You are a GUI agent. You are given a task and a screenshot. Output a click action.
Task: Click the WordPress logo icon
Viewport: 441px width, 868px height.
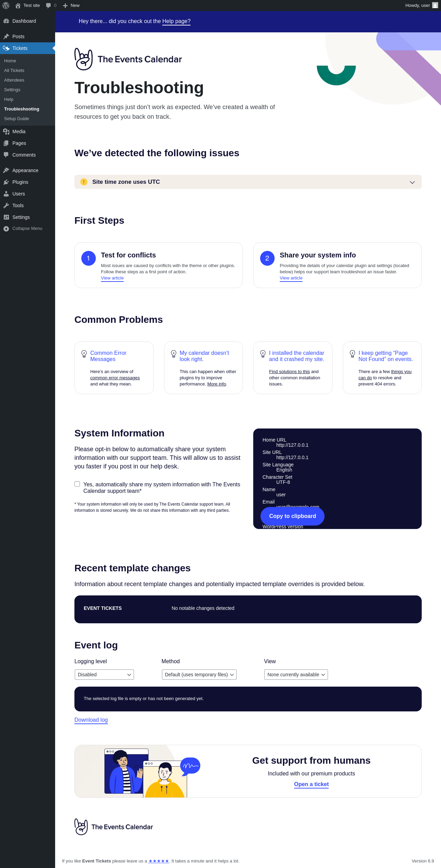click(6, 6)
